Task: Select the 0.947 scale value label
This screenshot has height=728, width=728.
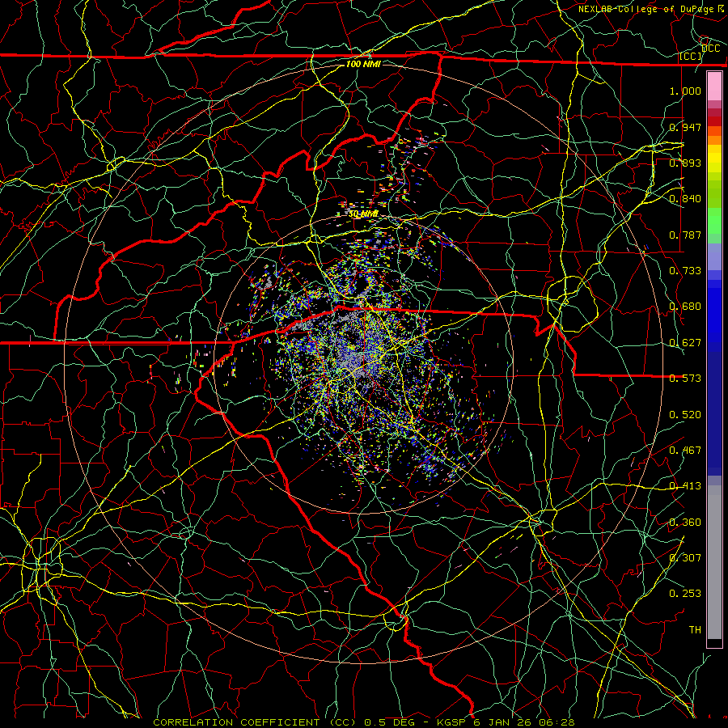Action: click(685, 127)
